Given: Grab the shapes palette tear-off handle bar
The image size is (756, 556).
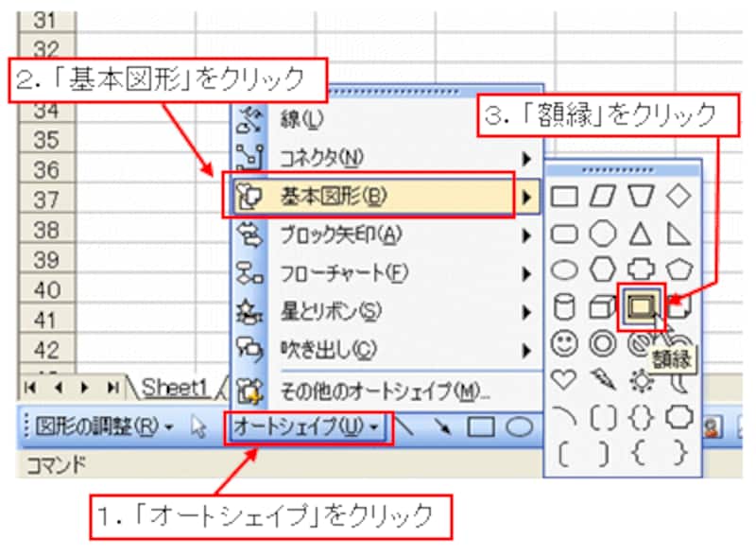Looking at the screenshot, I should tap(623, 169).
